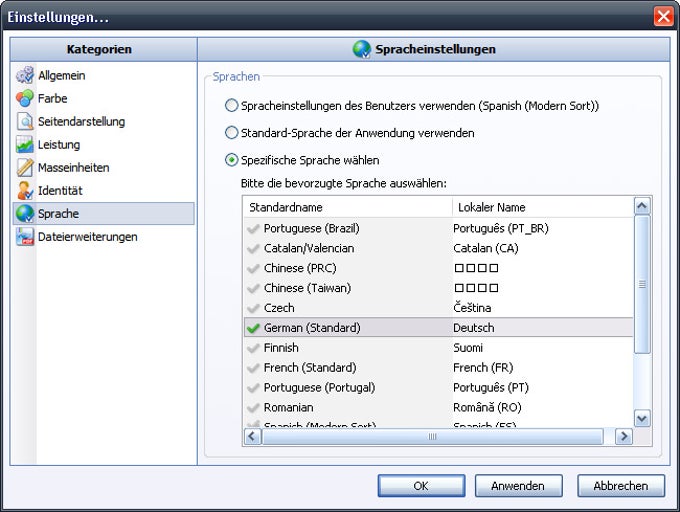Open the Identität category
Viewport: 680px width, 512px height.
coord(104,190)
